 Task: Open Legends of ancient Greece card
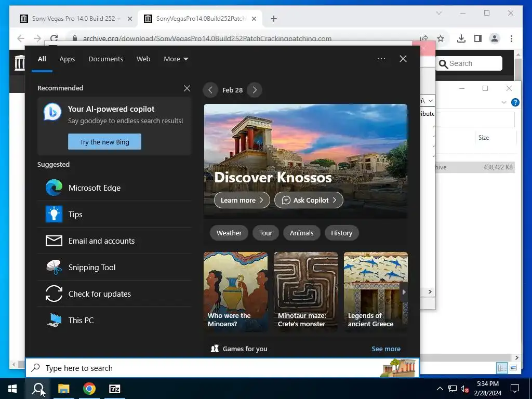pos(376,292)
